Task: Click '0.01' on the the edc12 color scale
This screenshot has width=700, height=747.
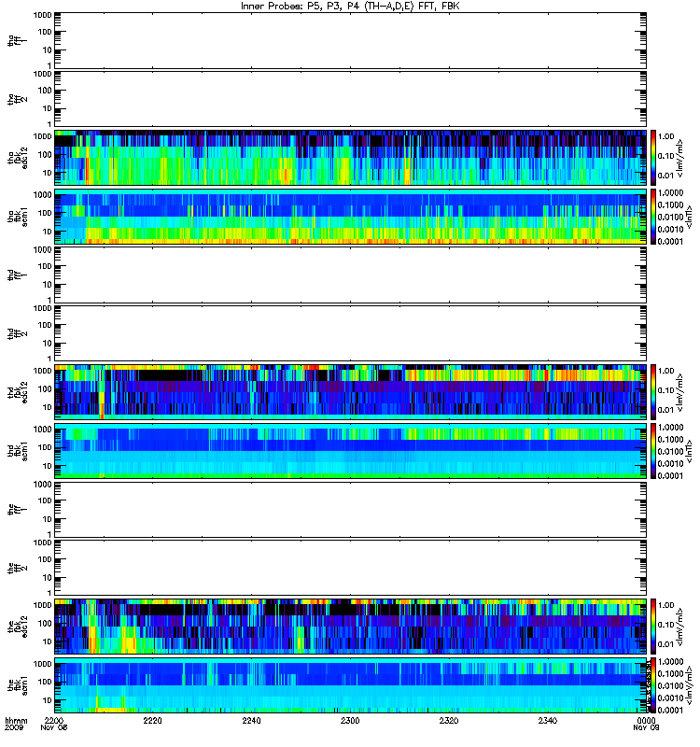Action: (x=666, y=644)
